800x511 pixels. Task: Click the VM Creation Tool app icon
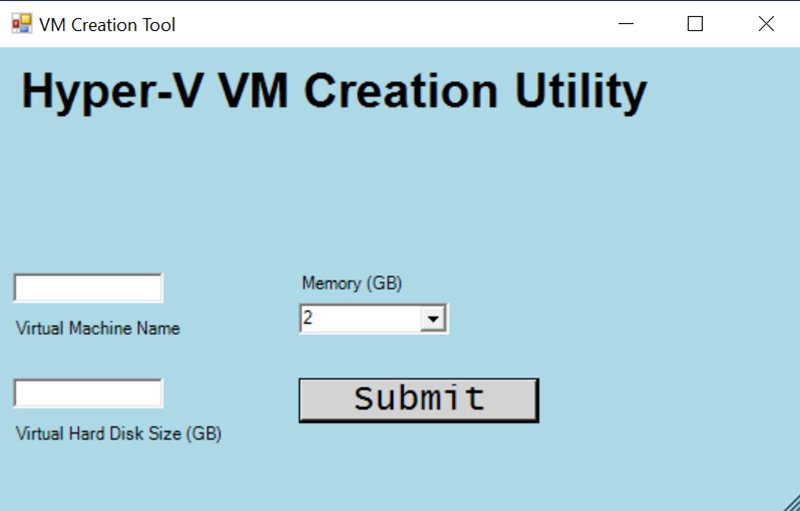click(x=21, y=24)
